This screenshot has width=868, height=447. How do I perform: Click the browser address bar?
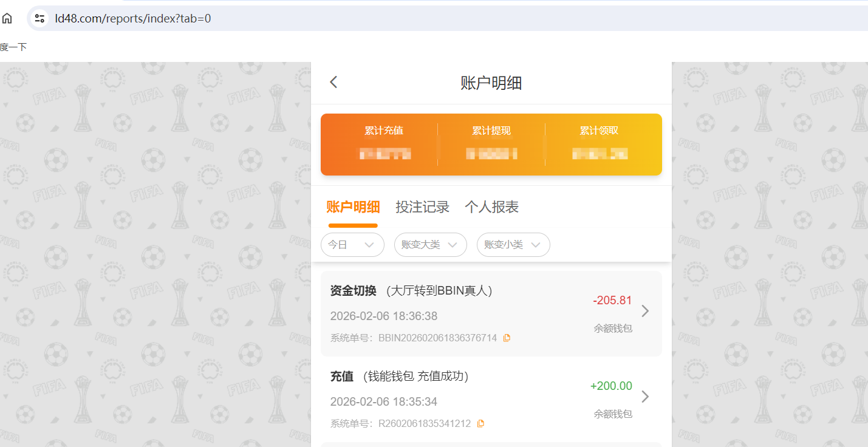182,18
